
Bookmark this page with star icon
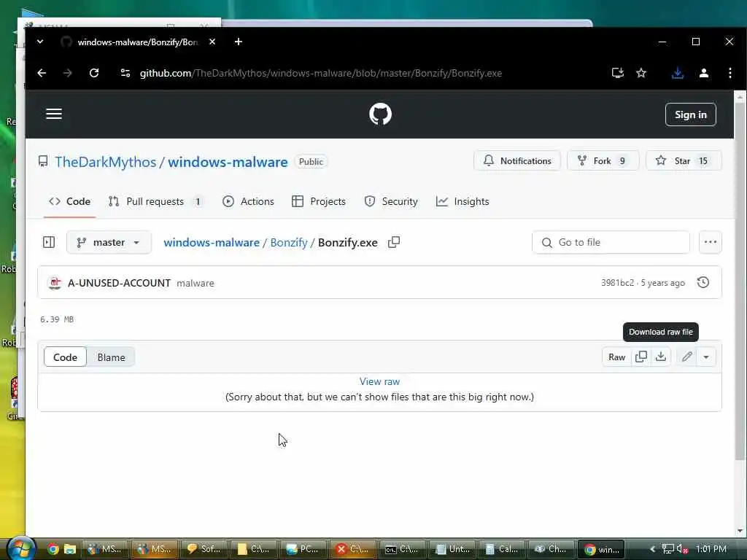tap(641, 73)
